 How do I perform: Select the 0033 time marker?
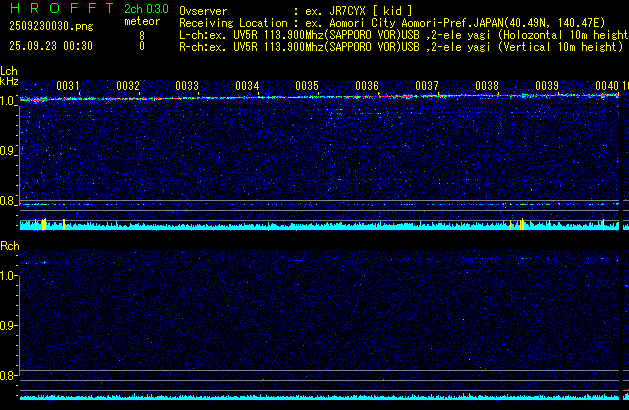(x=187, y=86)
